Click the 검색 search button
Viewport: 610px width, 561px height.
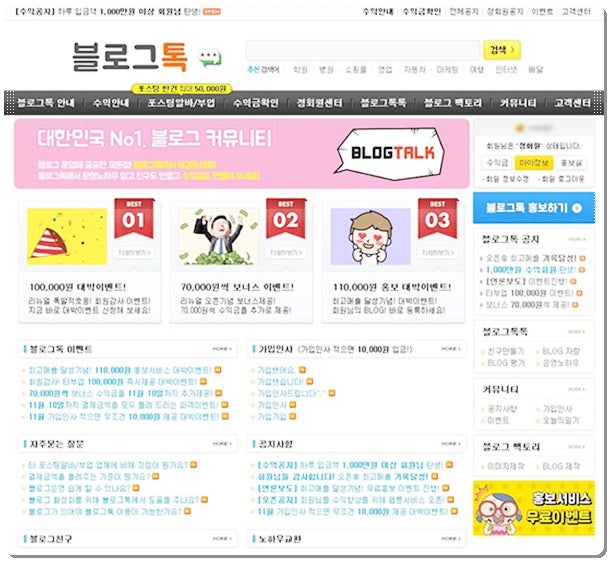pos(502,50)
